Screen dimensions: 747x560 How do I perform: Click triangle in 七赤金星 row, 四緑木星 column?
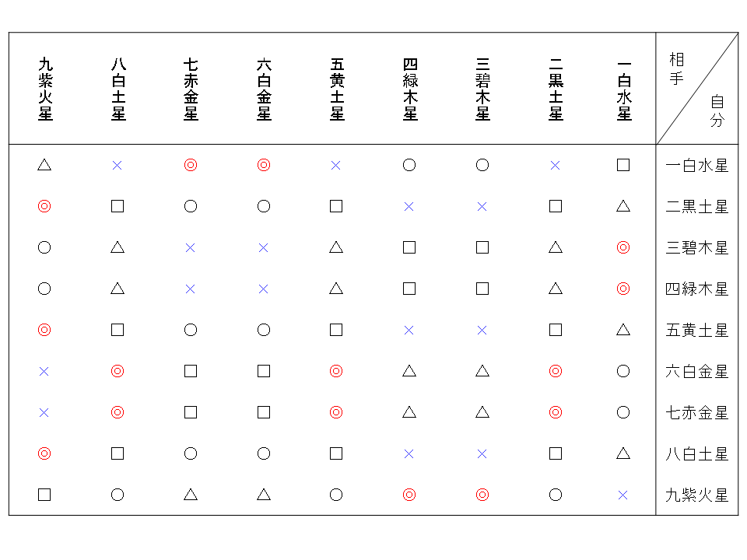pyautogui.click(x=409, y=412)
